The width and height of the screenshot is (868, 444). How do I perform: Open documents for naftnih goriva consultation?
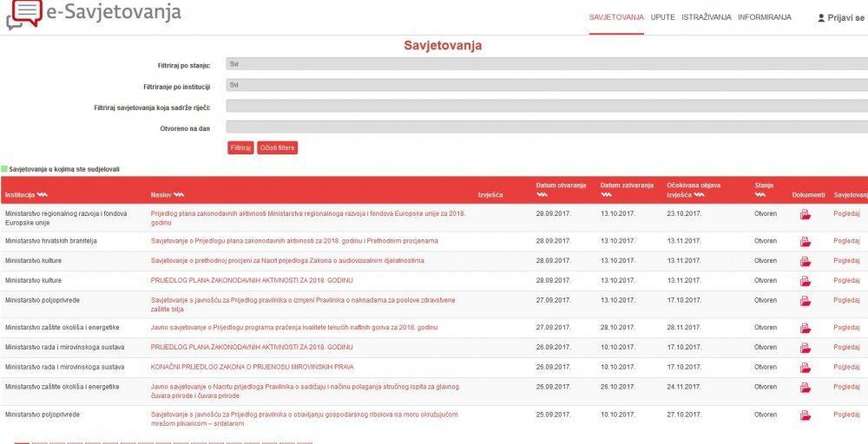coord(806,328)
